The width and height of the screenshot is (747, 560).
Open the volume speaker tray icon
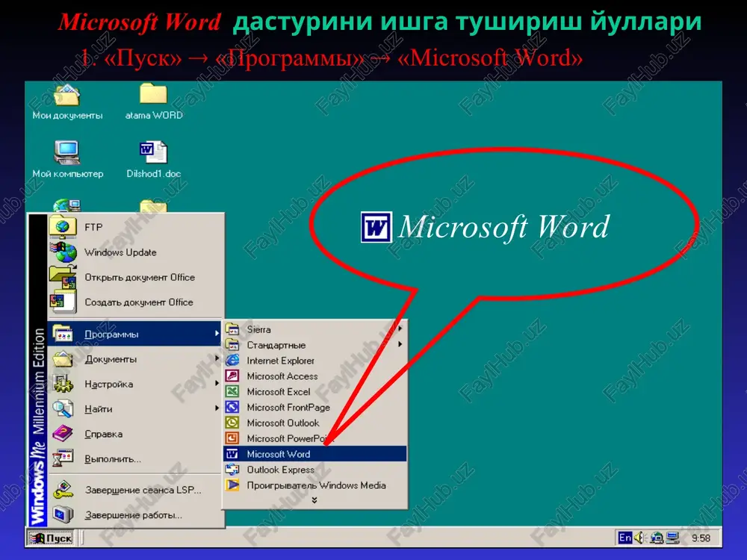tap(639, 538)
